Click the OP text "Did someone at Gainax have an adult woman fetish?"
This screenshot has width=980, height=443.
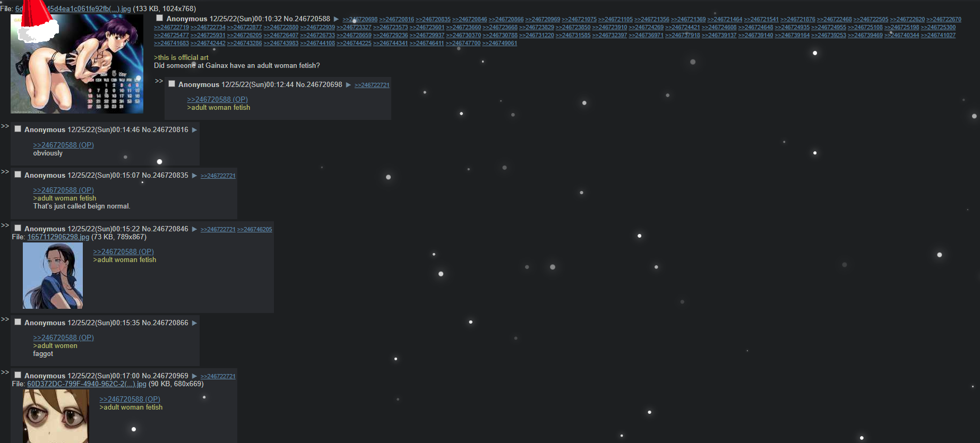pos(237,65)
